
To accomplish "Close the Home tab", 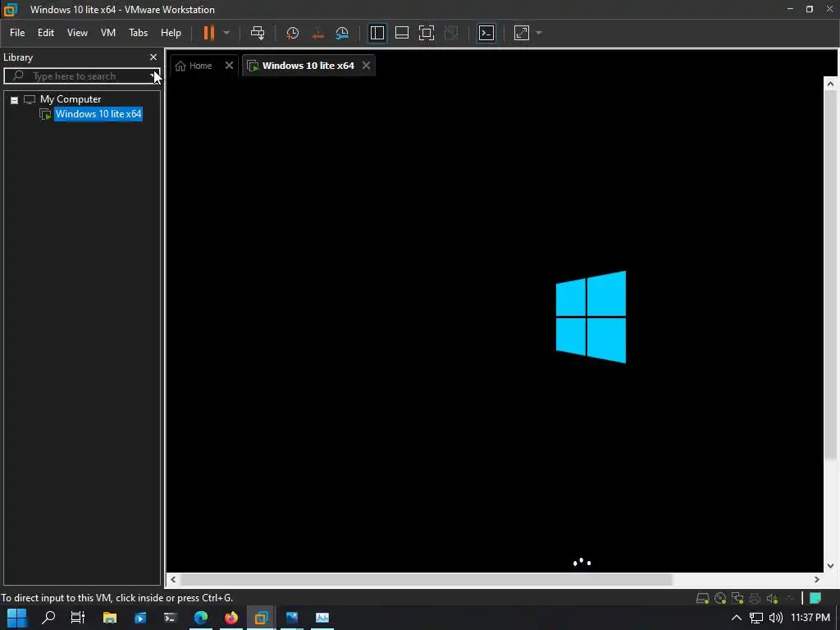I will pos(230,66).
